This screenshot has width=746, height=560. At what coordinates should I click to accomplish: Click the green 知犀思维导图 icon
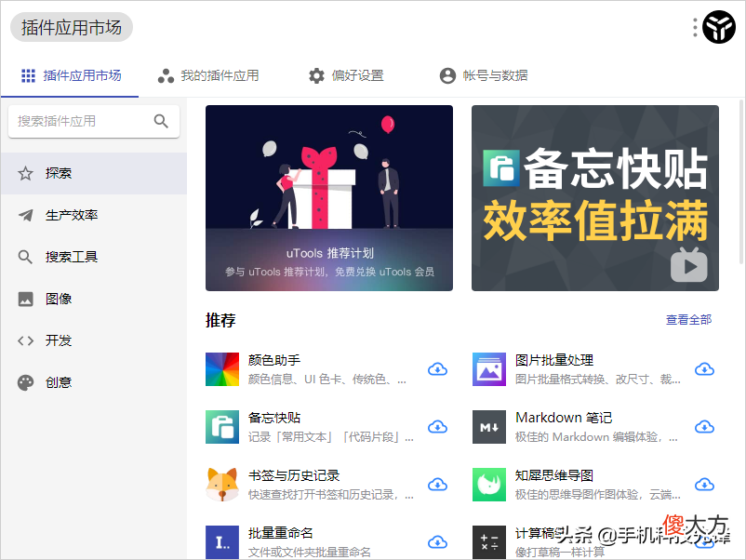coord(489,485)
